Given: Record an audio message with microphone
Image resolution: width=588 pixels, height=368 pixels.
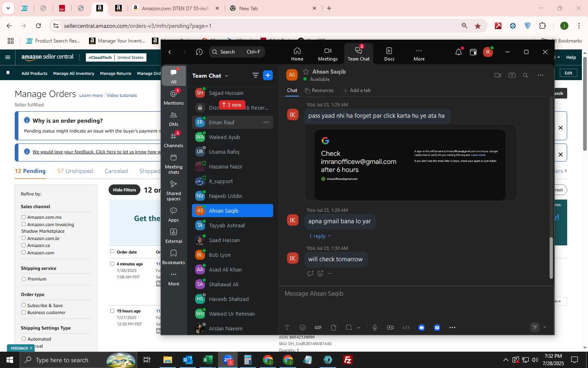Looking at the screenshot, I should (375, 328).
